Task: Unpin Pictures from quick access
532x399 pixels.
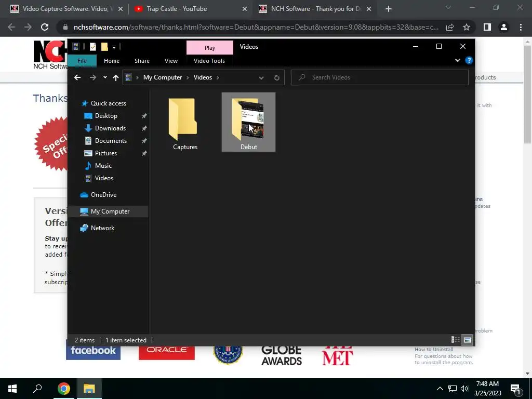Action: [144, 153]
